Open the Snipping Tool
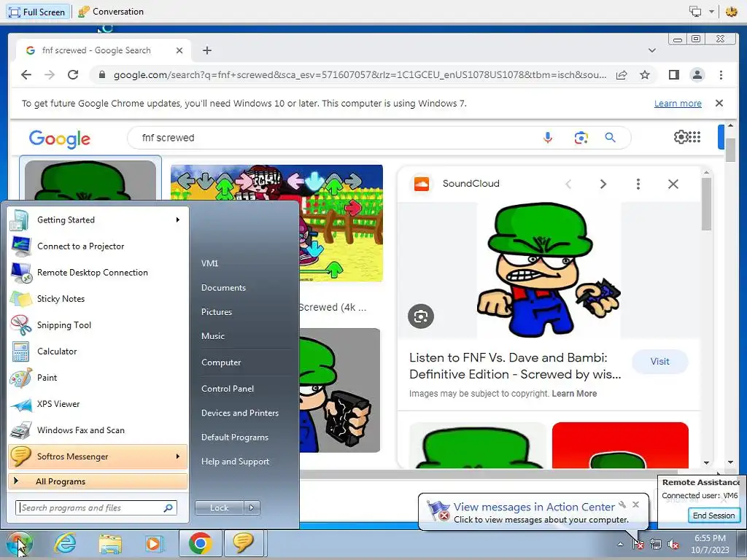Viewport: 747px width, 560px height. [98, 324]
